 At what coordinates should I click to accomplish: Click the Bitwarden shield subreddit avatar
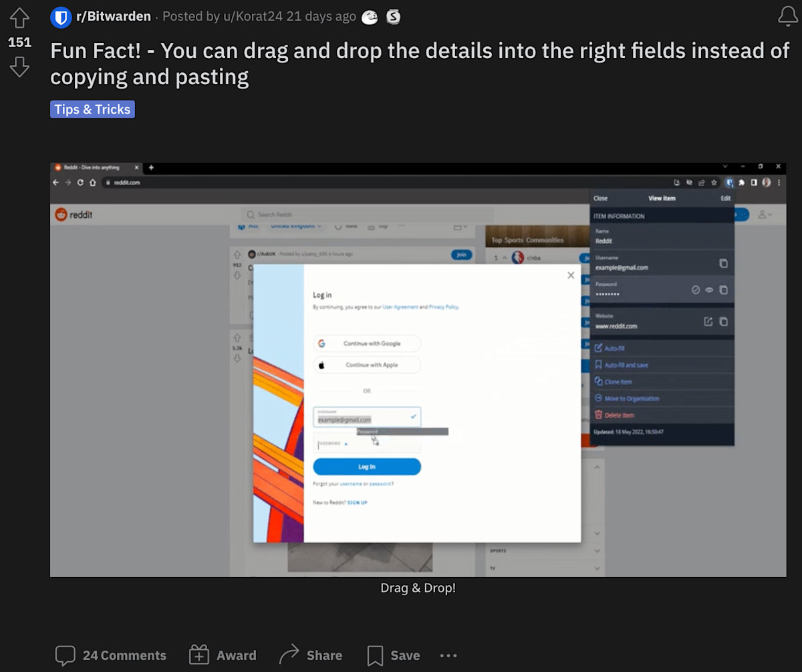[61, 17]
